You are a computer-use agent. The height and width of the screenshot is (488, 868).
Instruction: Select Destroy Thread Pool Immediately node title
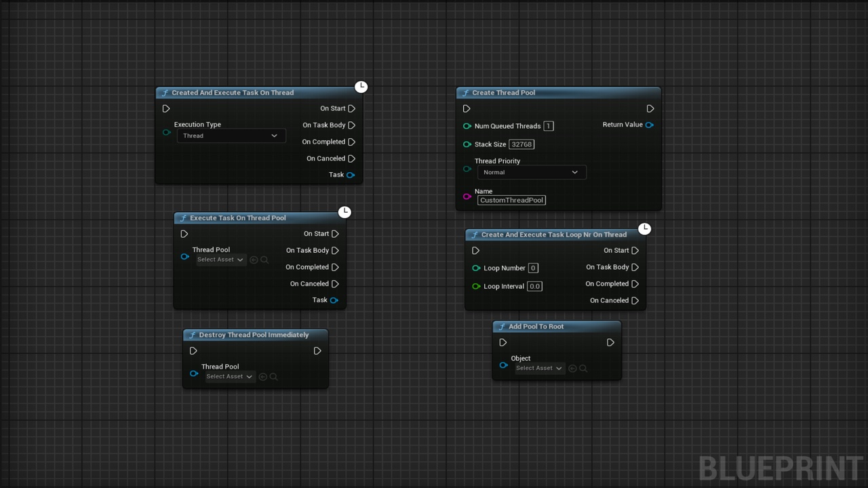click(254, 335)
